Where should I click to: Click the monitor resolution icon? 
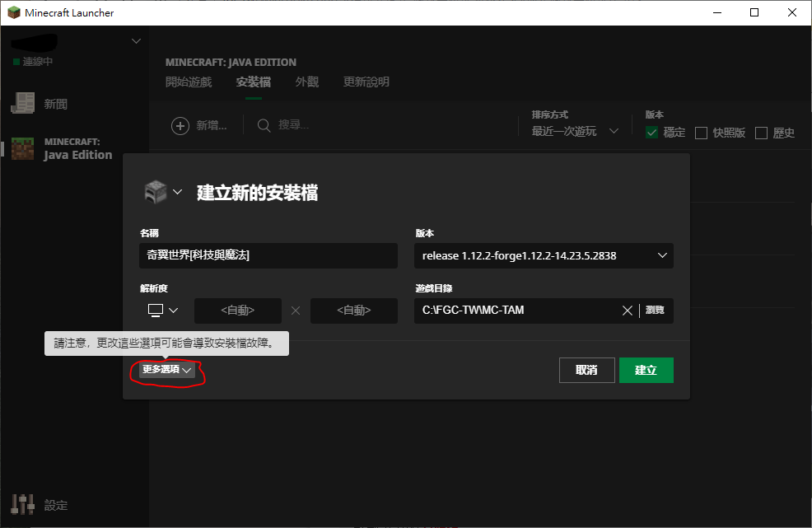click(156, 310)
